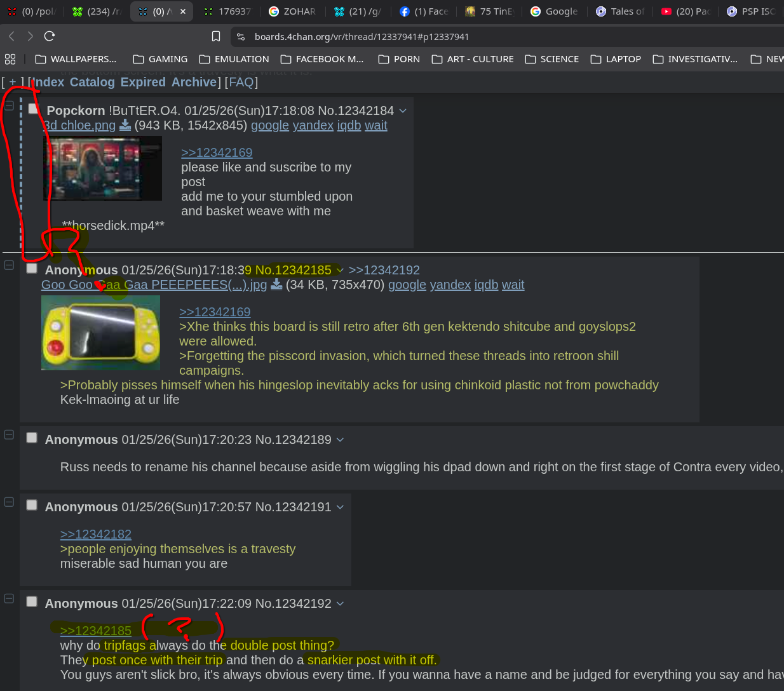Switch to the (21) /g/ tab
Image resolution: width=784 pixels, height=691 pixels.
[x=358, y=11]
